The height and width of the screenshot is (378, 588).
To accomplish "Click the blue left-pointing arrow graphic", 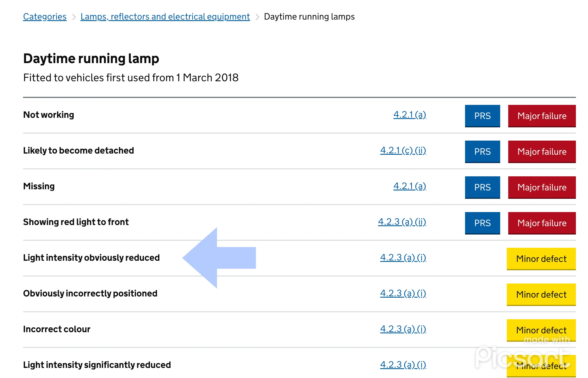I will tap(219, 258).
